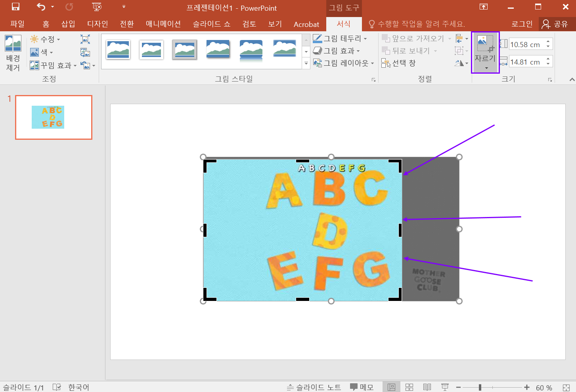Open the 그림 레이아웃 picture layout dropdown
Image resolution: width=576 pixels, height=392 pixels.
click(x=343, y=63)
